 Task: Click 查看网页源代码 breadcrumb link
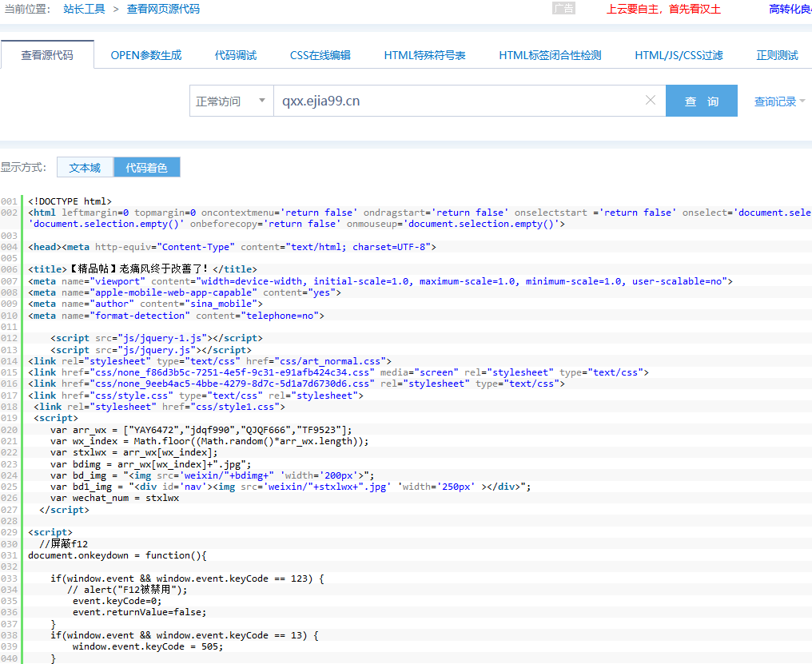163,9
